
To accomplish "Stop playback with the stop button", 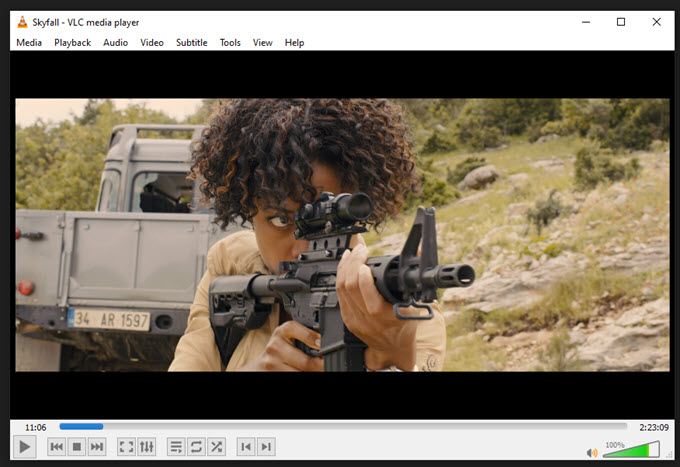I will click(x=77, y=447).
